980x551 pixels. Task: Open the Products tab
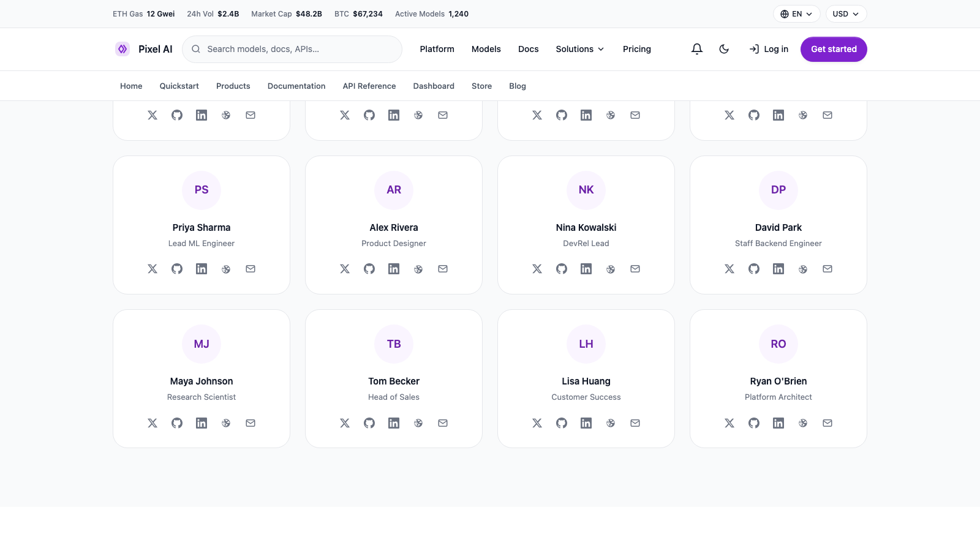pos(233,86)
